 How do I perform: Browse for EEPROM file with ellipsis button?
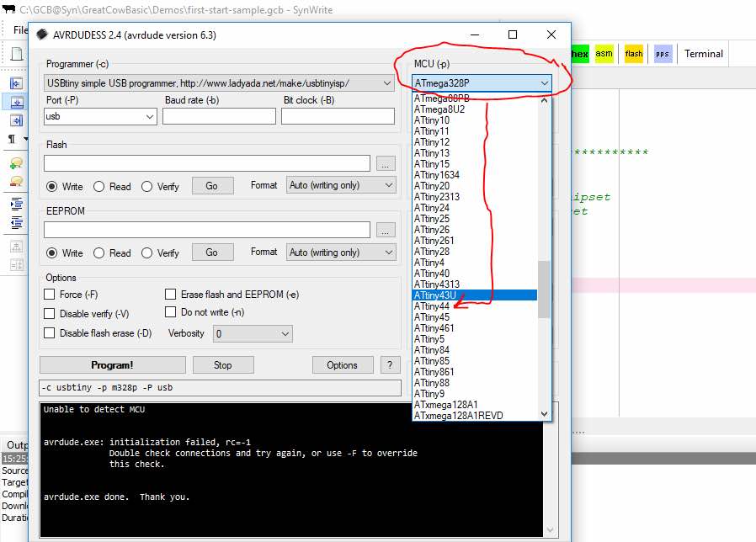[x=386, y=230]
